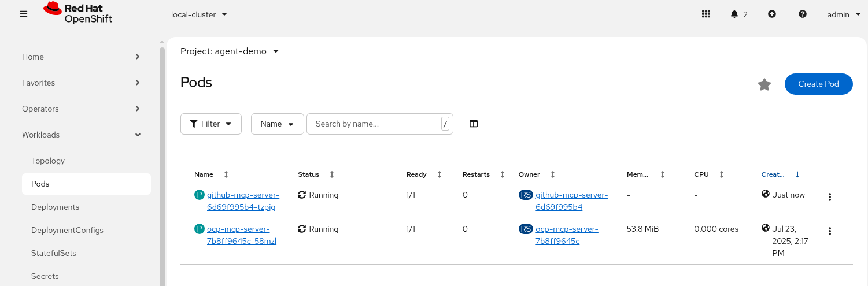Open pod github-mcp-server-6d69f995b4-tzpjg link
Viewport: 868px width, 286px height.
(243, 201)
